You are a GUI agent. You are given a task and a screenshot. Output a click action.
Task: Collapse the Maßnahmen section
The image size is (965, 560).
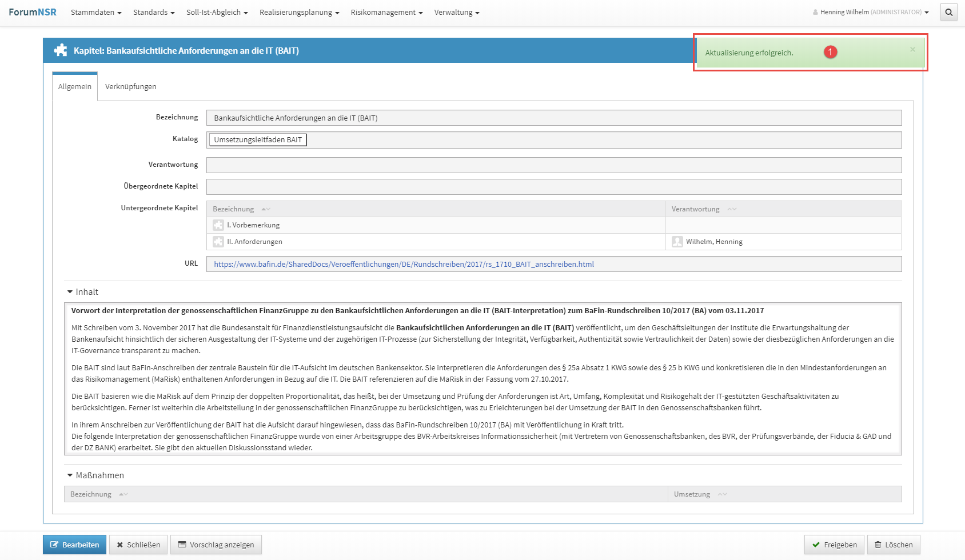95,475
